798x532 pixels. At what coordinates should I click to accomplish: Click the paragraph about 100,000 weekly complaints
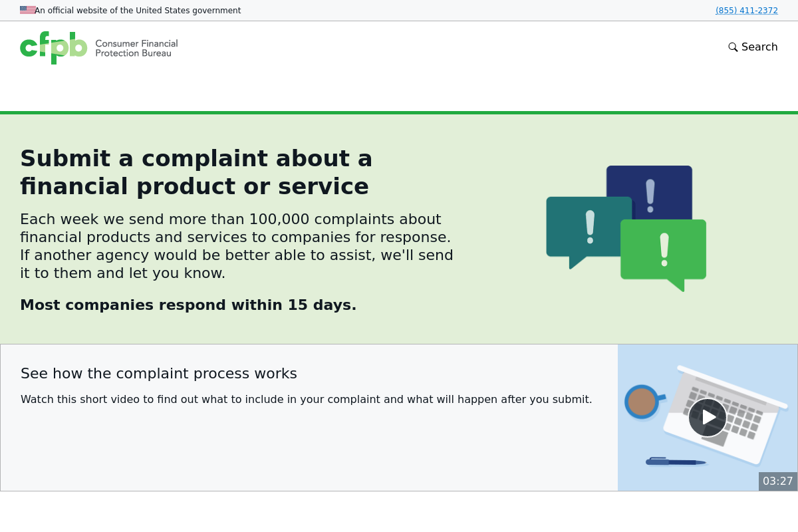[x=237, y=246]
